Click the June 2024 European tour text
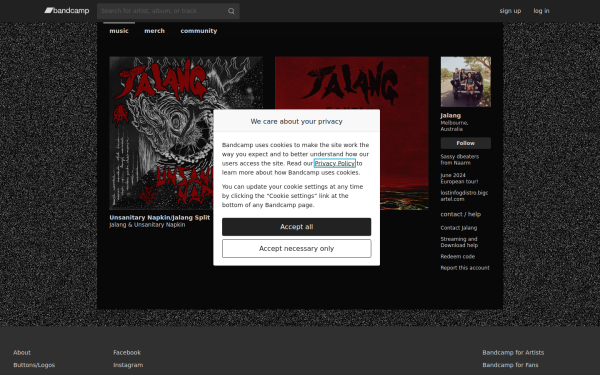 pyautogui.click(x=459, y=178)
